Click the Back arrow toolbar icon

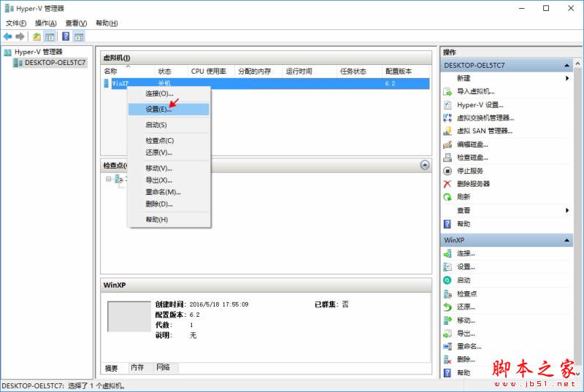pos(7,36)
